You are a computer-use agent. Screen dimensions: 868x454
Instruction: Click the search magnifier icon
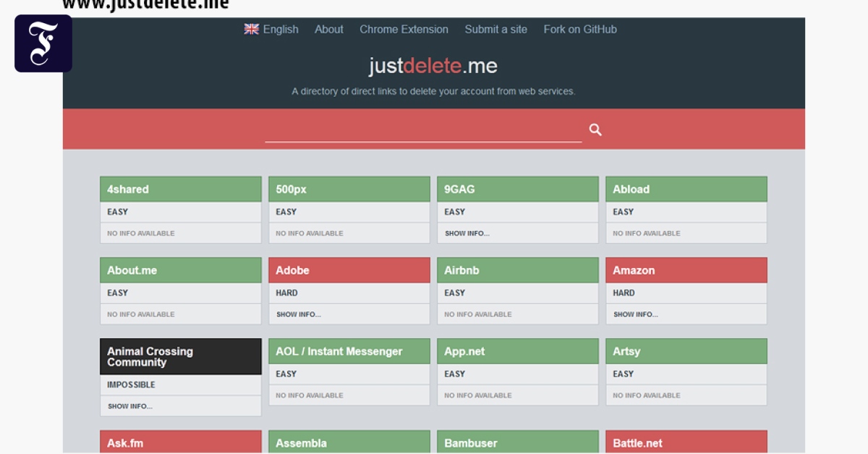click(x=595, y=130)
